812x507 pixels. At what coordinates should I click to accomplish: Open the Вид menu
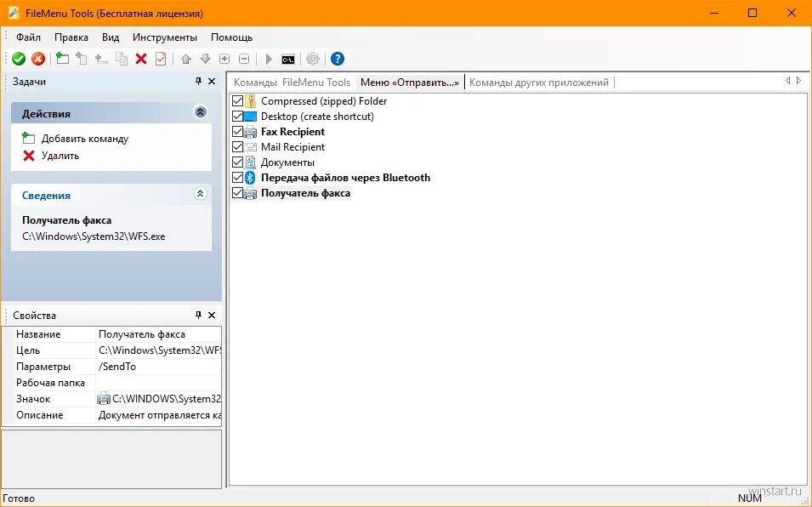[x=111, y=37]
